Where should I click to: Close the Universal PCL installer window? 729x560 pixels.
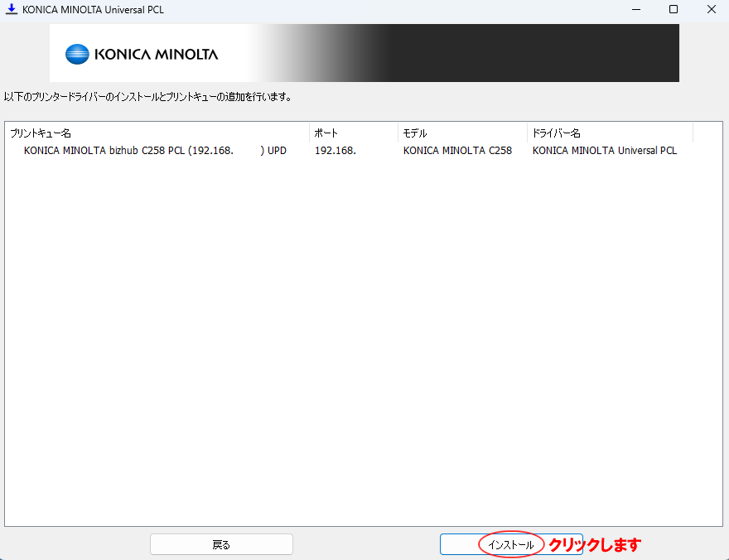(x=712, y=9)
